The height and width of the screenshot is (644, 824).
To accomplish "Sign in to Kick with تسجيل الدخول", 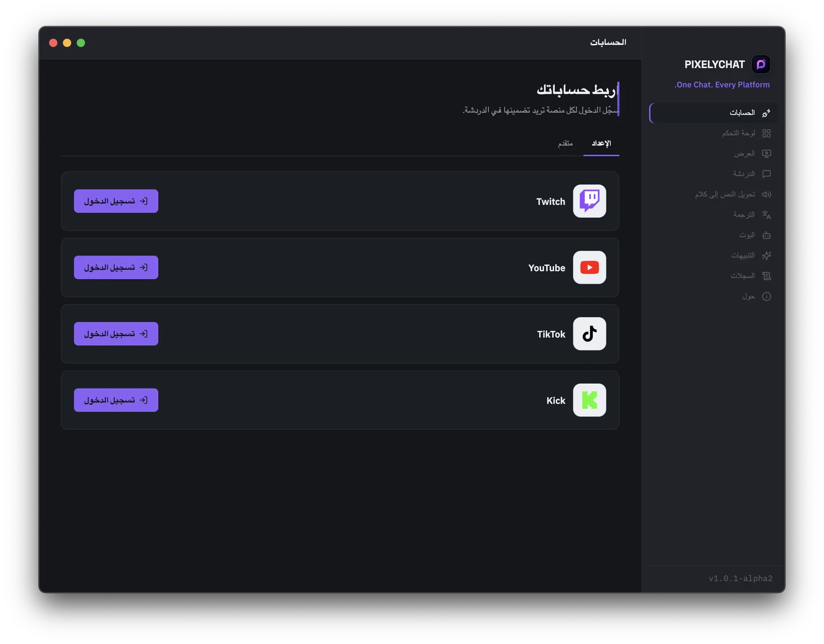I will click(116, 401).
